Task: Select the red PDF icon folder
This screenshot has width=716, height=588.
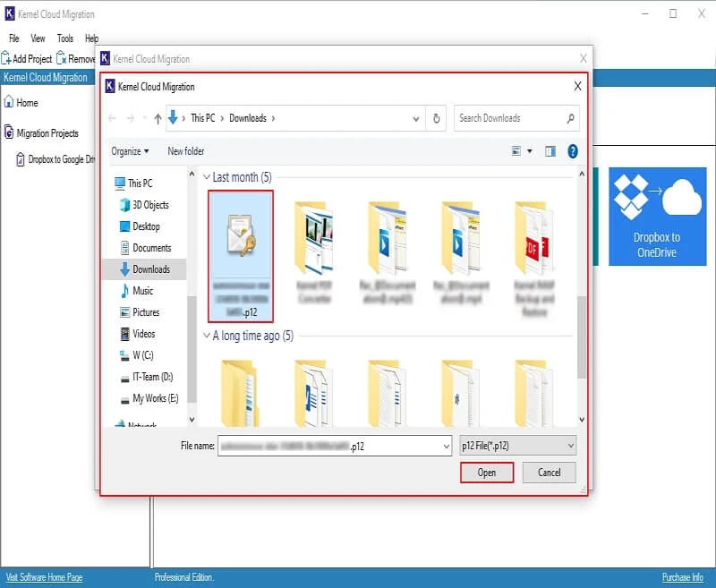Action: (534, 259)
